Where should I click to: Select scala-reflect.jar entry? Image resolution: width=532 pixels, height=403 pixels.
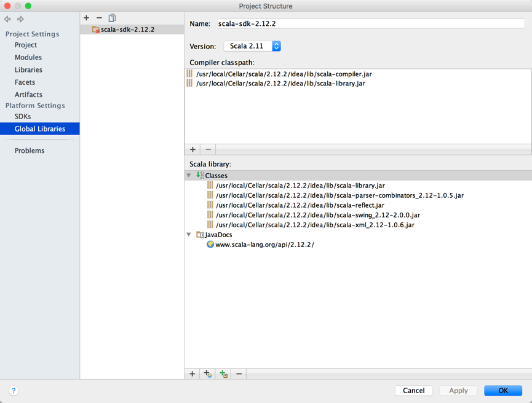(x=300, y=205)
